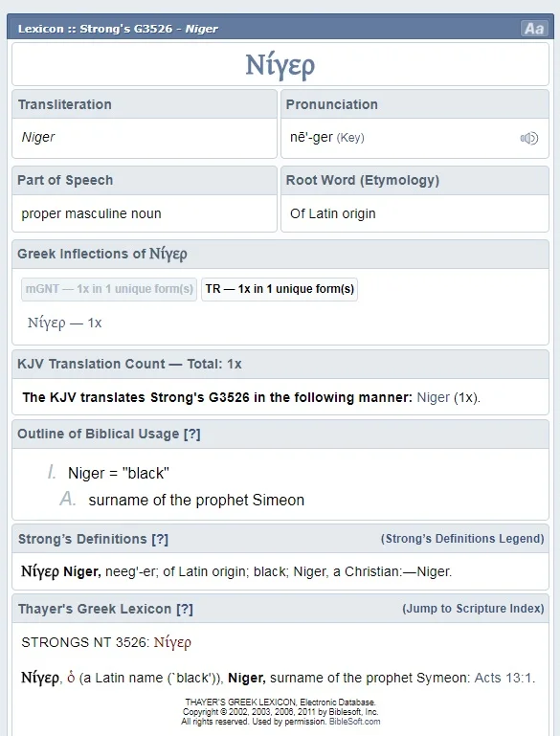The height and width of the screenshot is (736, 560).
Task: Play the pronunciation audio speaker icon
Action: pyautogui.click(x=529, y=138)
